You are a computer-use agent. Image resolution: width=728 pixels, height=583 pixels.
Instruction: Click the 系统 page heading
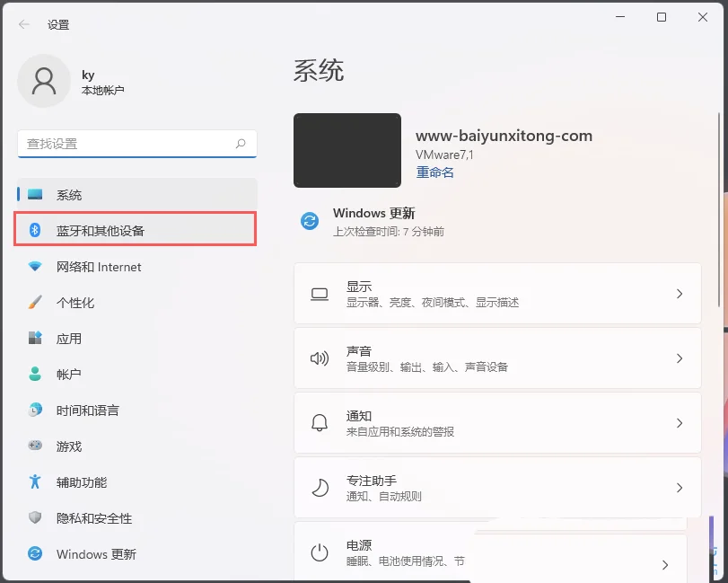coord(319,71)
